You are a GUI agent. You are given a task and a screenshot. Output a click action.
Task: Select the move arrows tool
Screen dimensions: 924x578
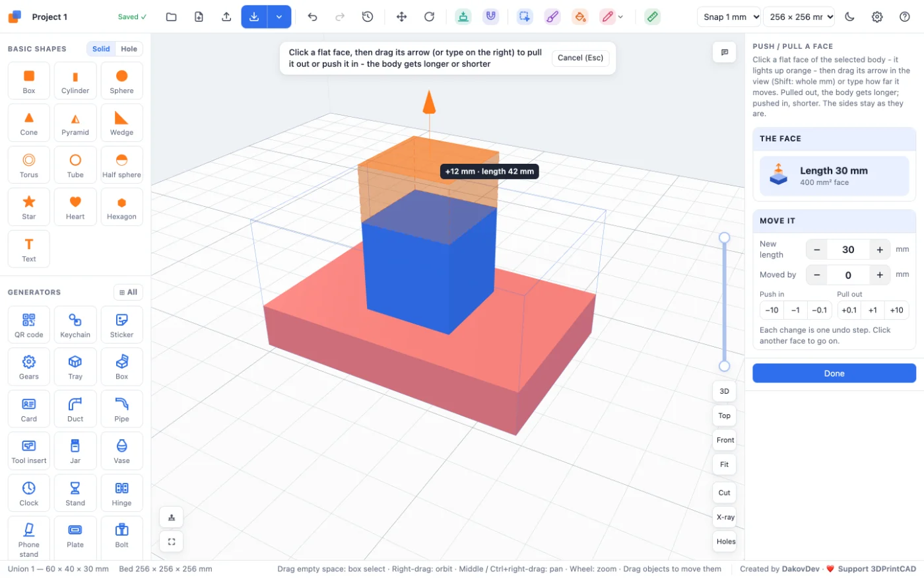tap(401, 17)
